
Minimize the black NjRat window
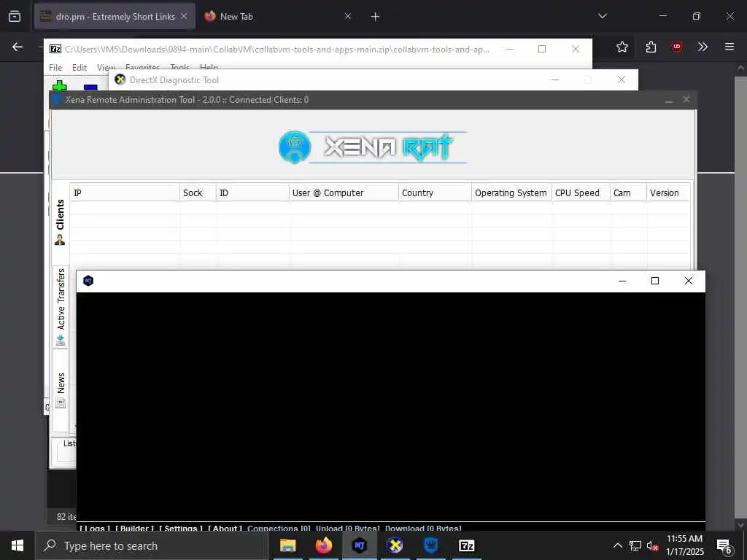[622, 281]
